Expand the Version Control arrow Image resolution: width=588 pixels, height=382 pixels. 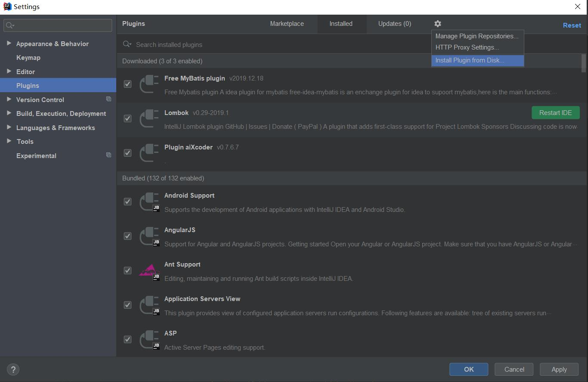9,99
